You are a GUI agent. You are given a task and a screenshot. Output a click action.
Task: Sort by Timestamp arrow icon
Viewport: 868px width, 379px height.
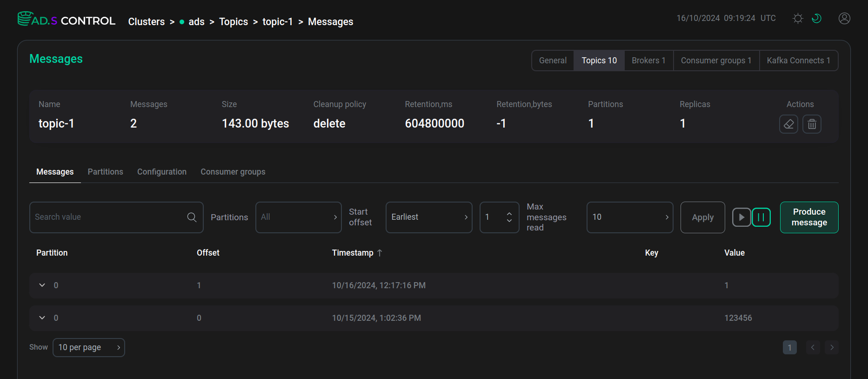[380, 253]
